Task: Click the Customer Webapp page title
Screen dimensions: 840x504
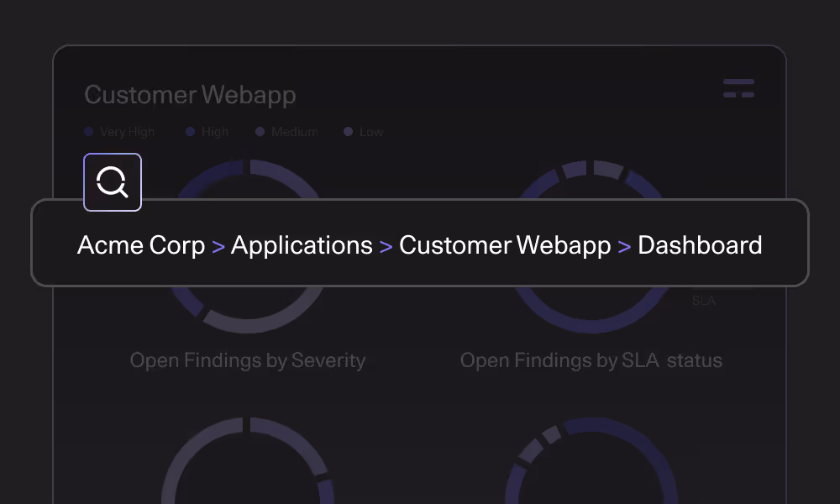Action: click(x=190, y=95)
